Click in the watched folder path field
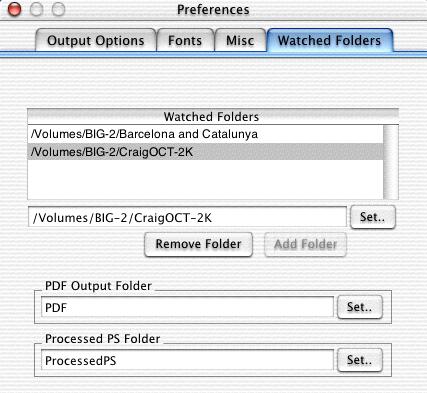The width and height of the screenshot is (427, 393). pyautogui.click(x=187, y=217)
